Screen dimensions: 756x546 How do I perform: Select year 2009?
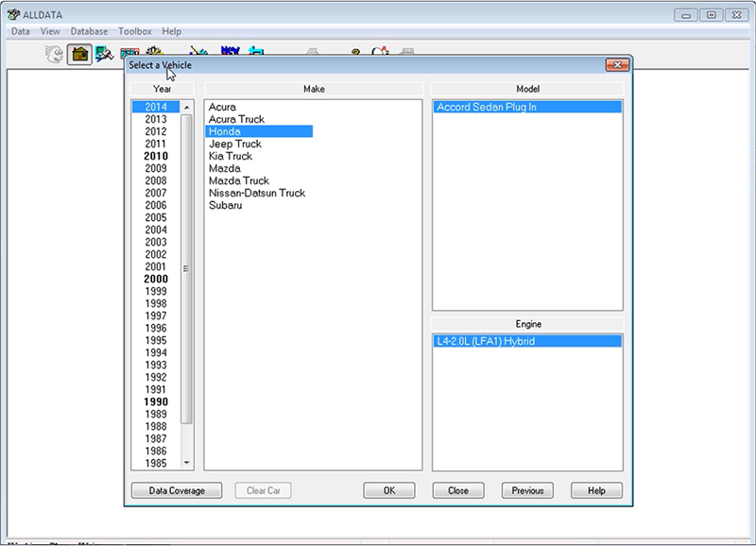pyautogui.click(x=156, y=168)
